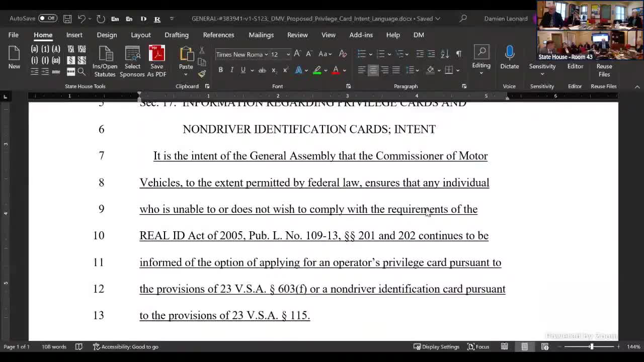This screenshot has height=362, width=644.
Task: Expand the Paste options arrow
Action: click(186, 75)
